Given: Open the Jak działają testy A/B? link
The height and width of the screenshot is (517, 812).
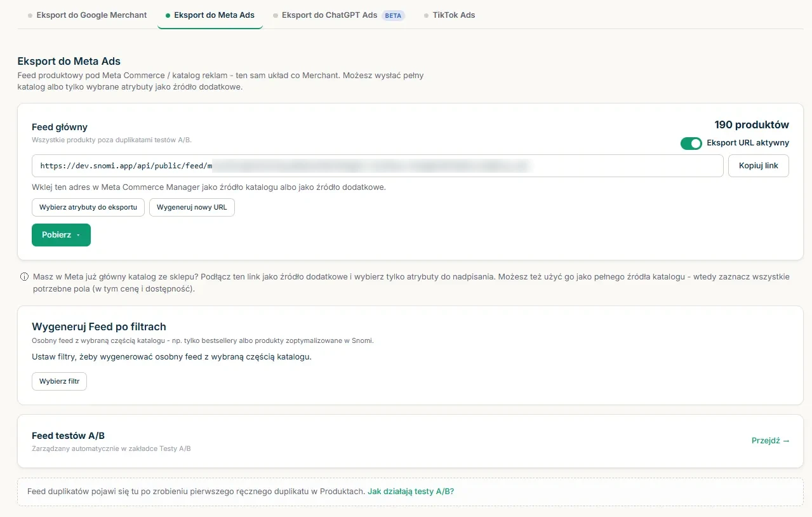Looking at the screenshot, I should click(x=411, y=492).
